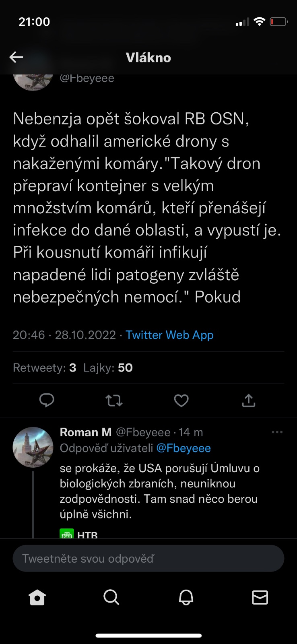Tap the Vlákno header title
The image size is (297, 644).
148,58
